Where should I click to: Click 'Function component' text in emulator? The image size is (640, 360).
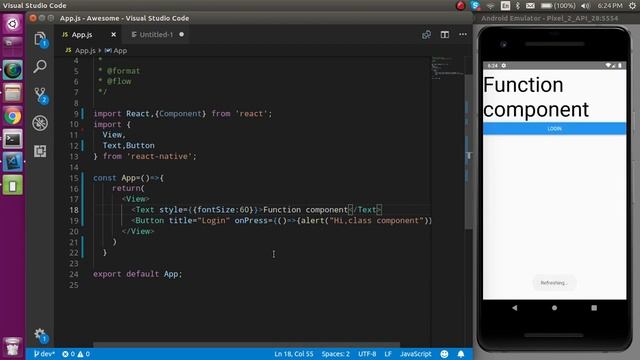(x=536, y=97)
